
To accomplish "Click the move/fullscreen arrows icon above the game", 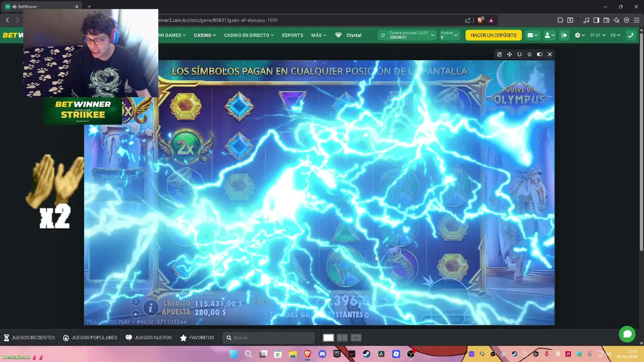I will (x=509, y=54).
